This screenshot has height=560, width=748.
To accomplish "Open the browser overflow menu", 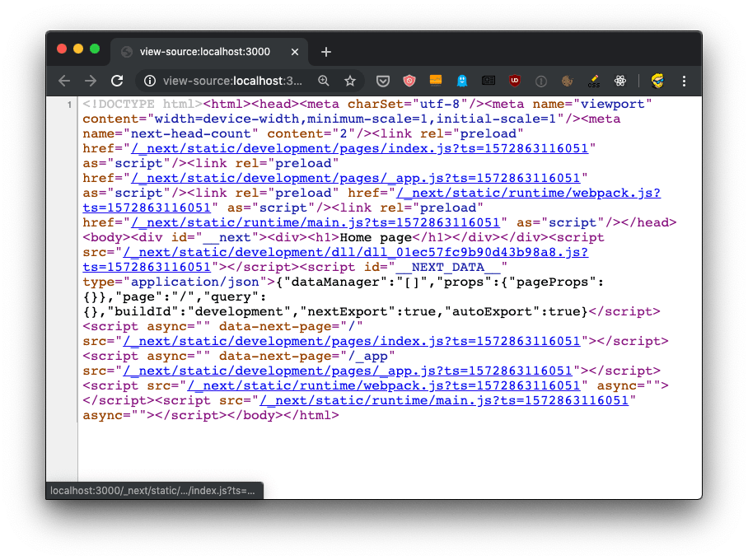I will 685,81.
